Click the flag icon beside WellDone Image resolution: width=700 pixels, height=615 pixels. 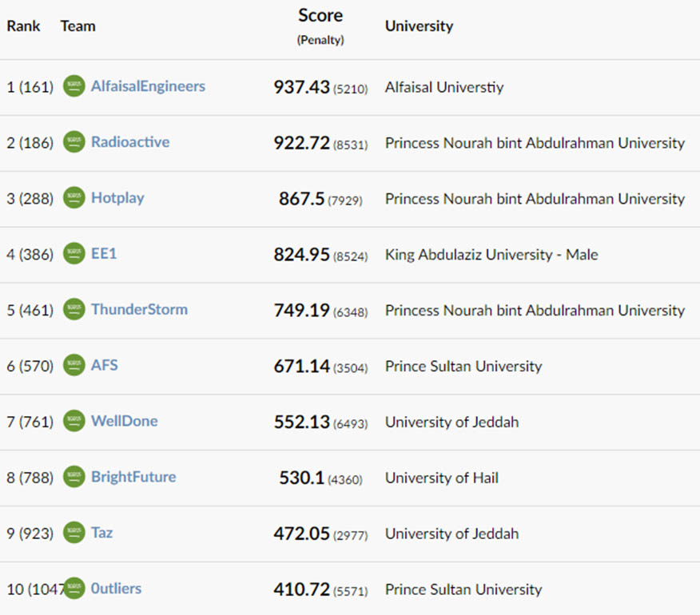74,420
